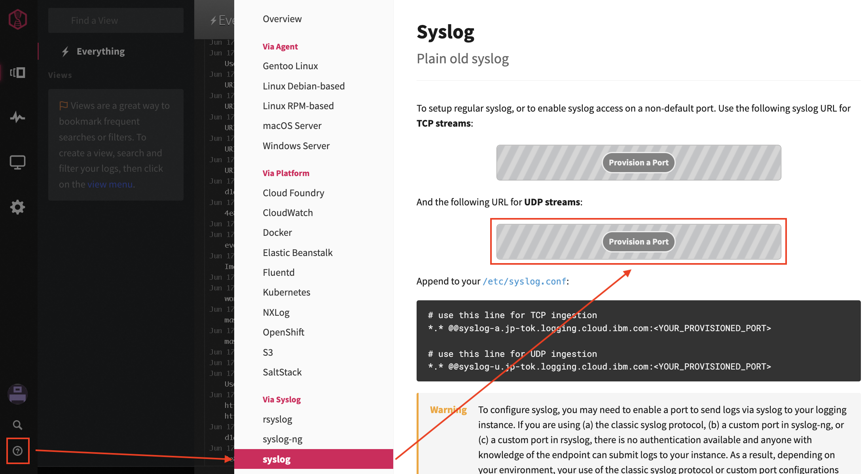Click Provision a Port for TCP streams
Screen dimensions: 868x474
pyautogui.click(x=638, y=163)
